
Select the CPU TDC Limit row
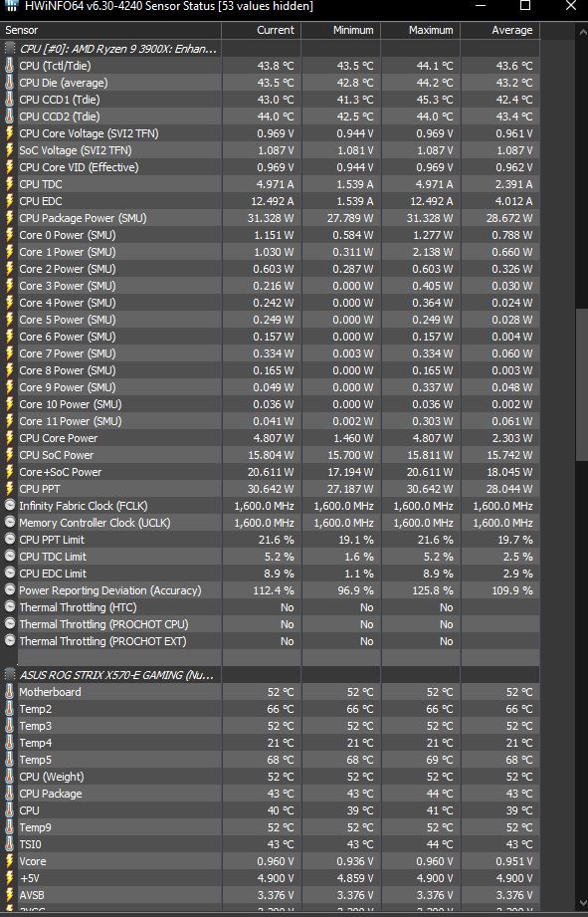pos(270,557)
